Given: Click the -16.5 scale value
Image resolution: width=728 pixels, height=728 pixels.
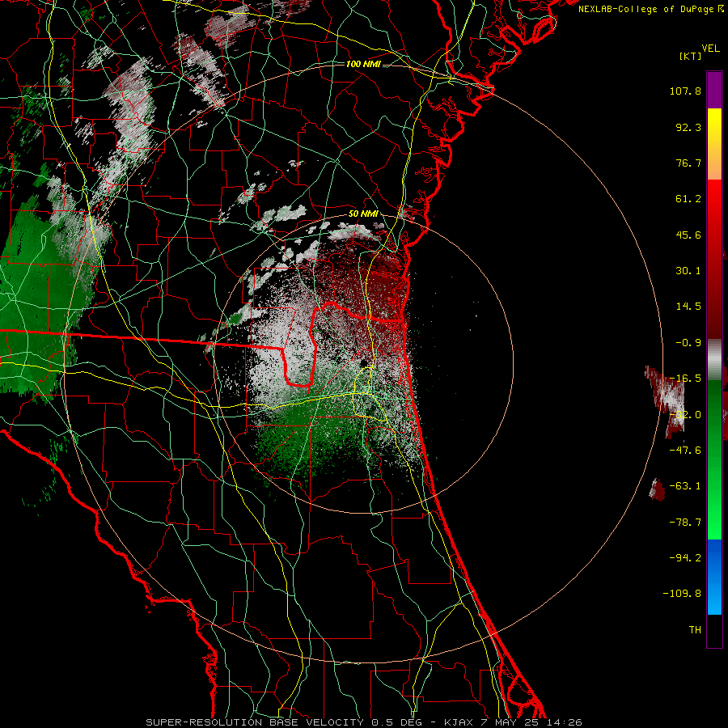Looking at the screenshot, I should [x=685, y=379].
